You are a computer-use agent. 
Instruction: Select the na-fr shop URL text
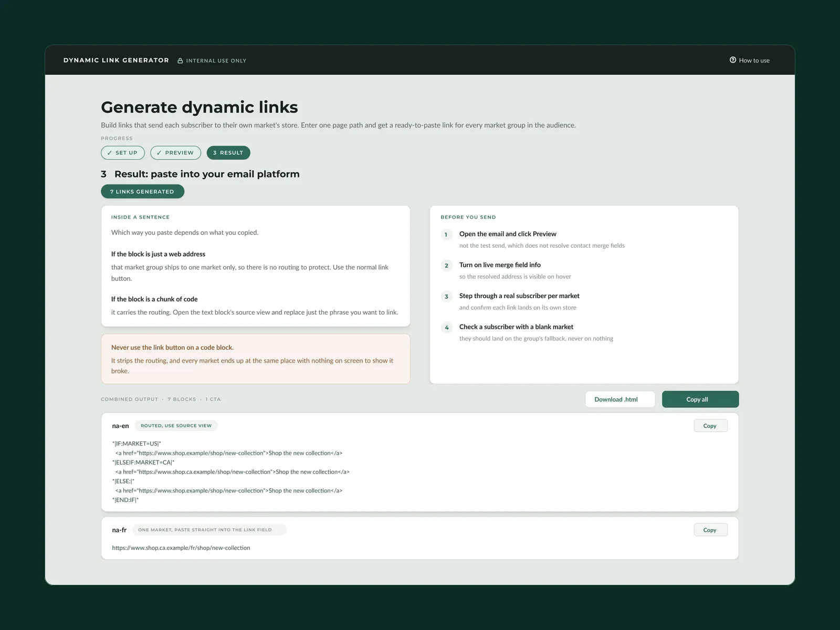coord(181,548)
